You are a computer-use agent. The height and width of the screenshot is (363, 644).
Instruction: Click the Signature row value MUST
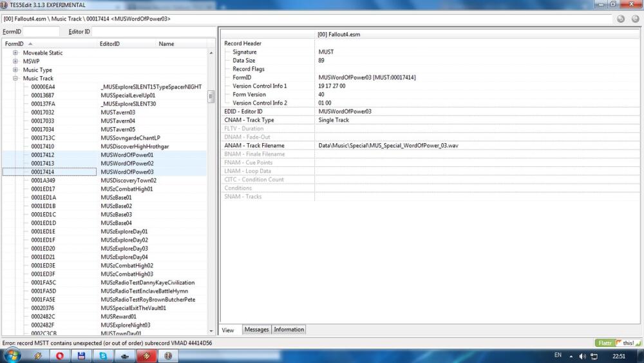pyautogui.click(x=326, y=52)
